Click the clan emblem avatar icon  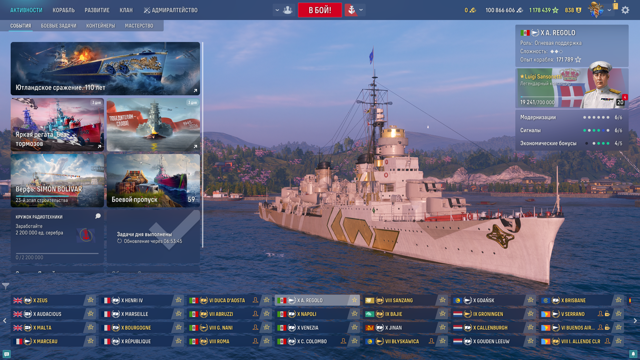596,10
